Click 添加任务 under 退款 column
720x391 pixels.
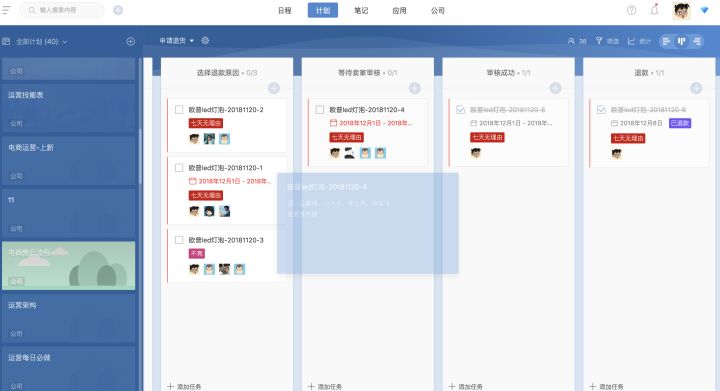click(x=607, y=386)
